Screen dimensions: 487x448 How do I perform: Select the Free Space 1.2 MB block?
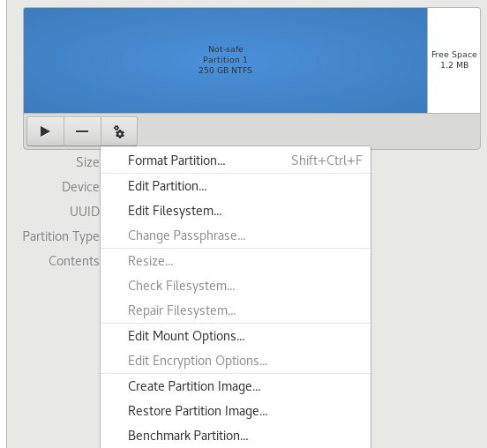click(x=453, y=60)
